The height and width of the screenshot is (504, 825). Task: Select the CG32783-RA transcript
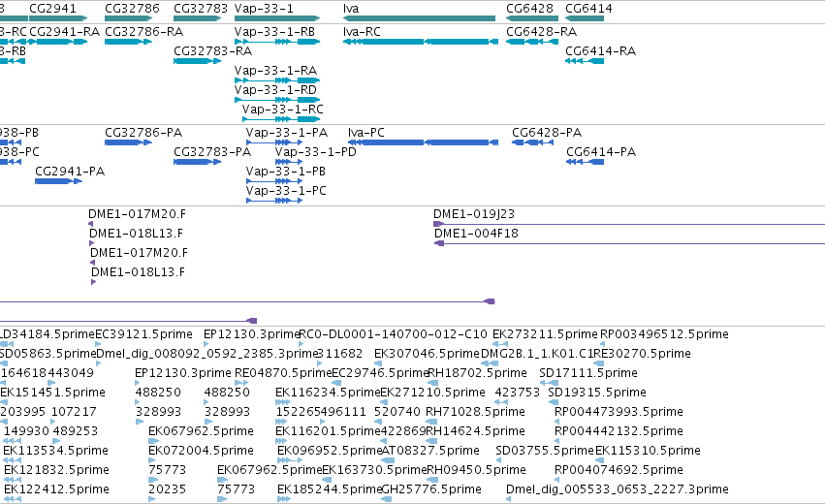(198, 61)
